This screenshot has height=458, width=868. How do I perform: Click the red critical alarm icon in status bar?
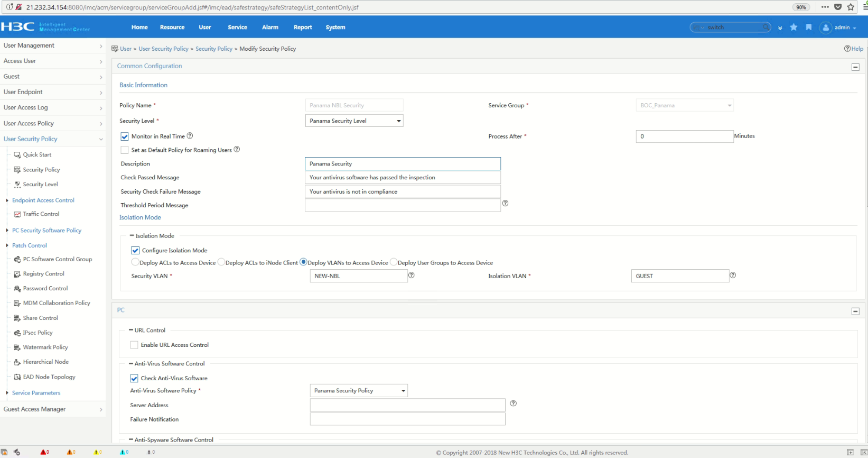tap(43, 452)
